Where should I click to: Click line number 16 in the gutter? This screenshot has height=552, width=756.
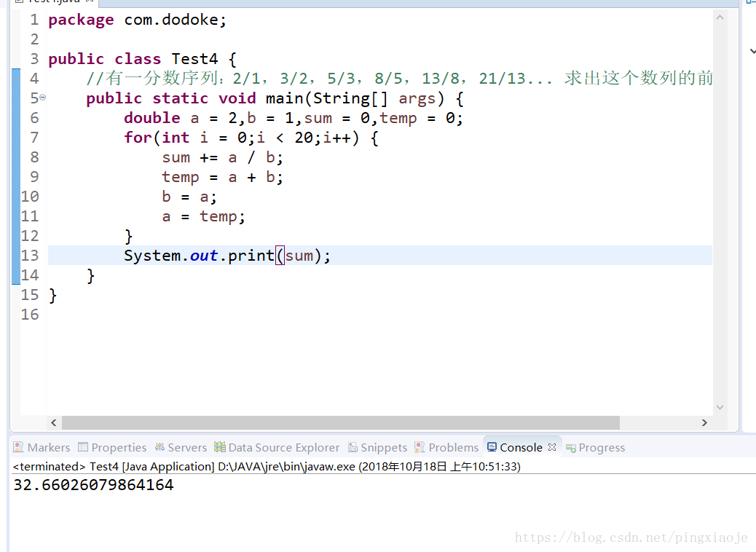point(30,315)
